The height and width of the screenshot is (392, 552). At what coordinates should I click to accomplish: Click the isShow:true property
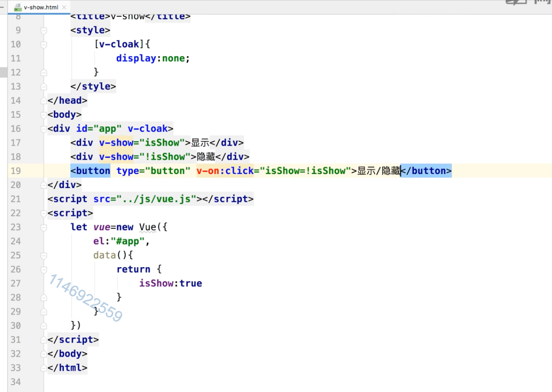coord(170,284)
